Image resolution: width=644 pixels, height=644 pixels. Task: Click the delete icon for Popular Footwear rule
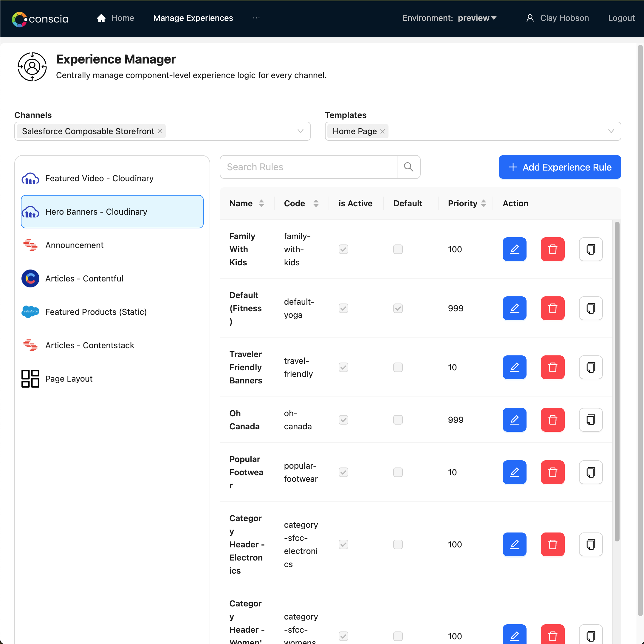click(x=552, y=472)
